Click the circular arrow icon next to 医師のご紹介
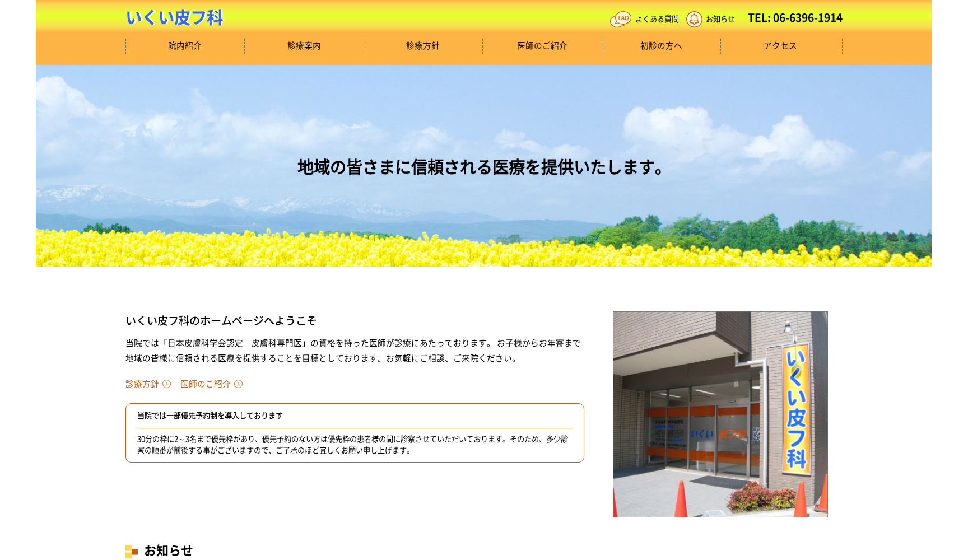Image resolution: width=968 pixels, height=560 pixels. (x=240, y=384)
